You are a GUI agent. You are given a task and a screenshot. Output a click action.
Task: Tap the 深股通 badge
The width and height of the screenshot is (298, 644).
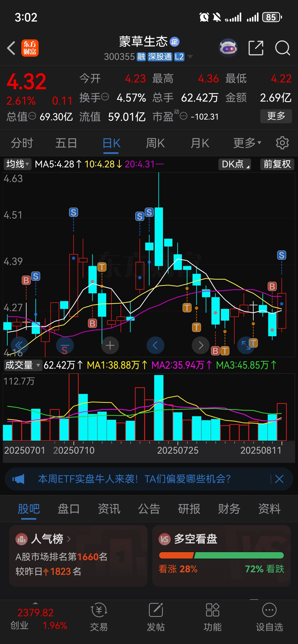(x=160, y=57)
